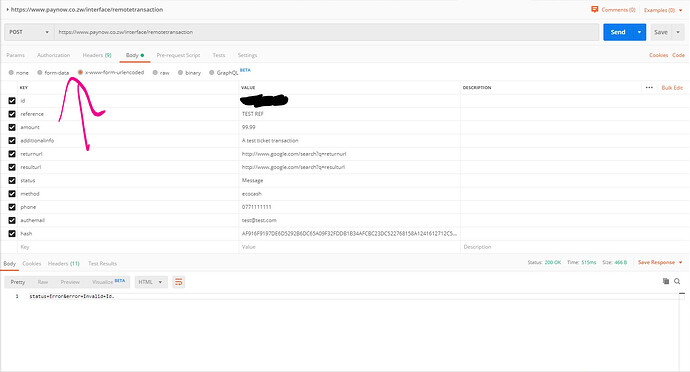Image resolution: width=690 pixels, height=372 pixels.
Task: Select form-data body type
Action: coord(40,73)
